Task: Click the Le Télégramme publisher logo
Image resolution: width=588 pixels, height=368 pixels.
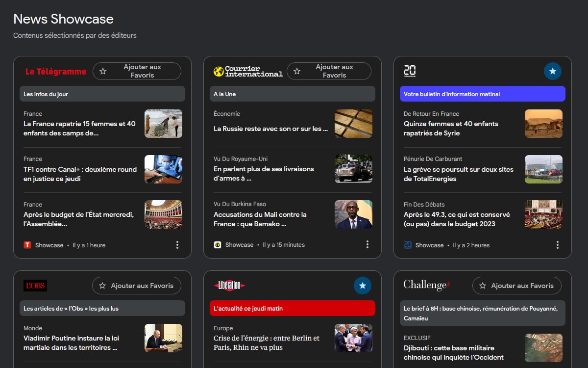Action: pos(55,72)
